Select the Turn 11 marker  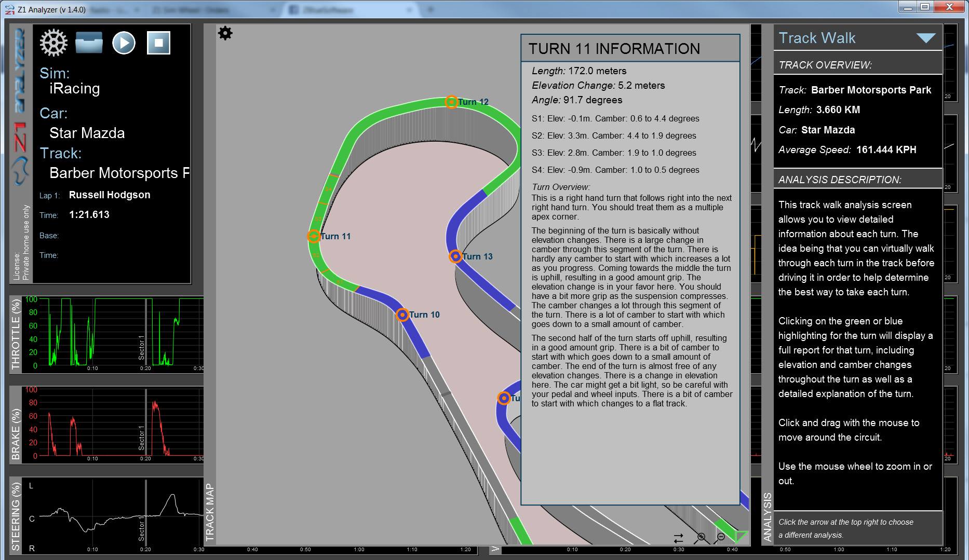click(x=313, y=236)
